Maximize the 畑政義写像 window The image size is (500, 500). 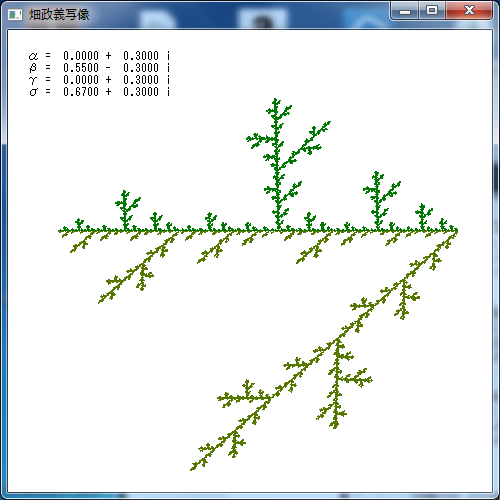432,11
